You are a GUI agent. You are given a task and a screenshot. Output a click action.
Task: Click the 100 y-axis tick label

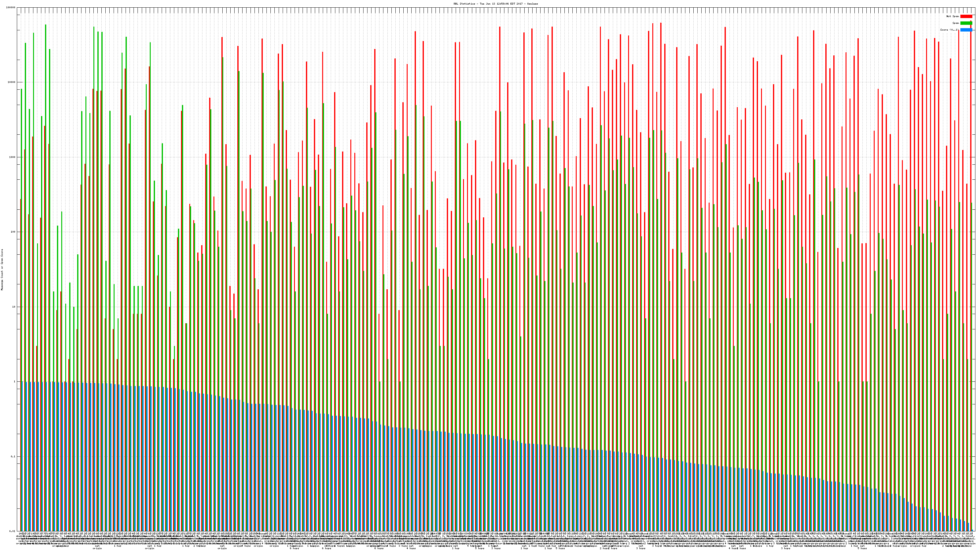tap(13, 232)
